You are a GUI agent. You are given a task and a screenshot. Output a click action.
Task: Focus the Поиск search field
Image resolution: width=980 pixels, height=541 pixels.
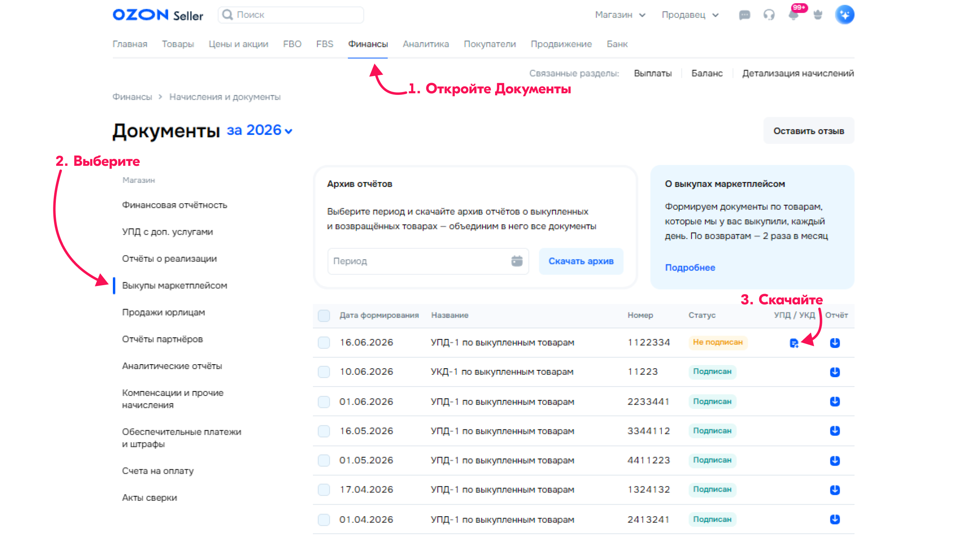click(291, 15)
